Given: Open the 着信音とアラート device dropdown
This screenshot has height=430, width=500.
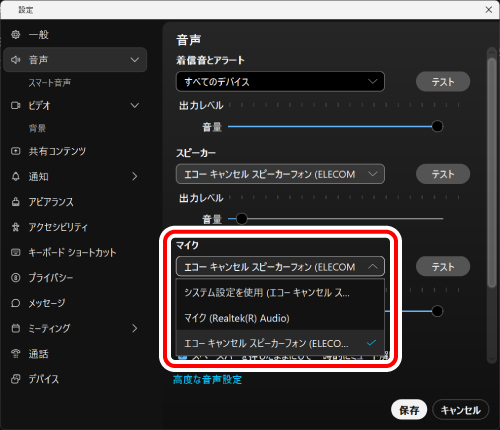Looking at the screenshot, I should pyautogui.click(x=280, y=81).
